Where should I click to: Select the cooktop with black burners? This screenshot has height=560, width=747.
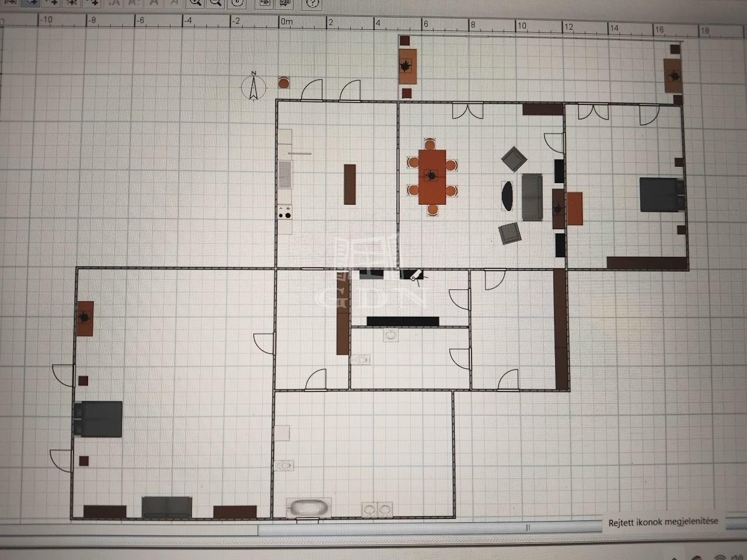[285, 212]
